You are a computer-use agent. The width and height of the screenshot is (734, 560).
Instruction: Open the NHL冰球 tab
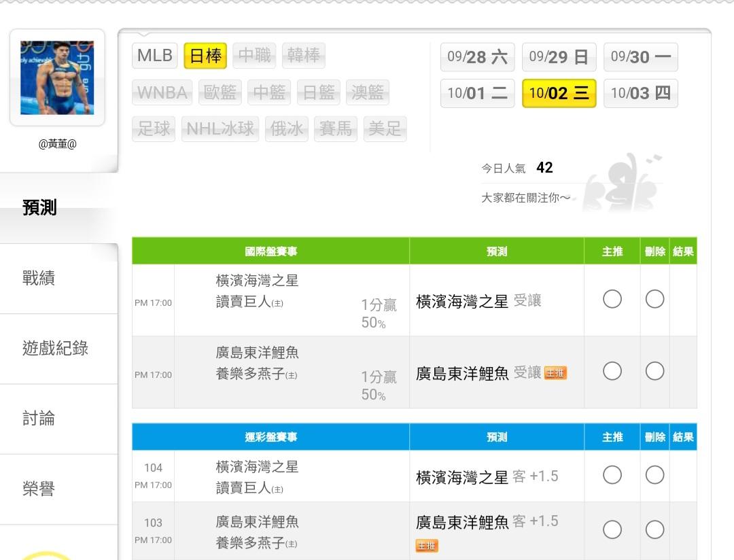click(x=220, y=128)
